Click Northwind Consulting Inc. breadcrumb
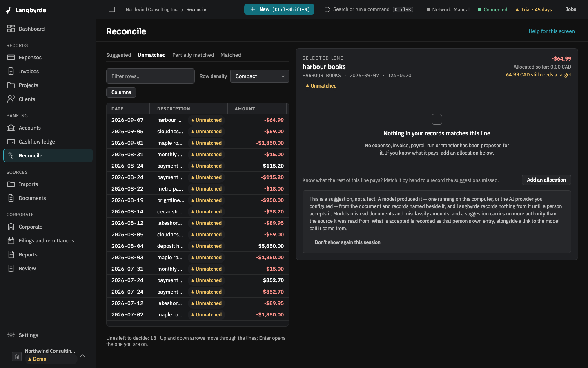Viewport: 588px width, 368px height. click(x=152, y=9)
